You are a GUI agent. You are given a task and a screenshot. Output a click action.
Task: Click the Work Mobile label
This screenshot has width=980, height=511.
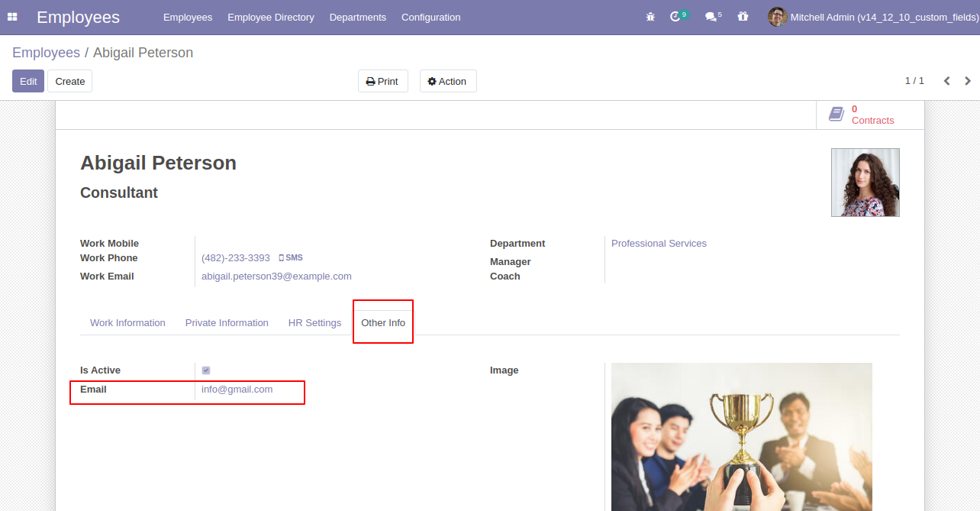coord(109,244)
